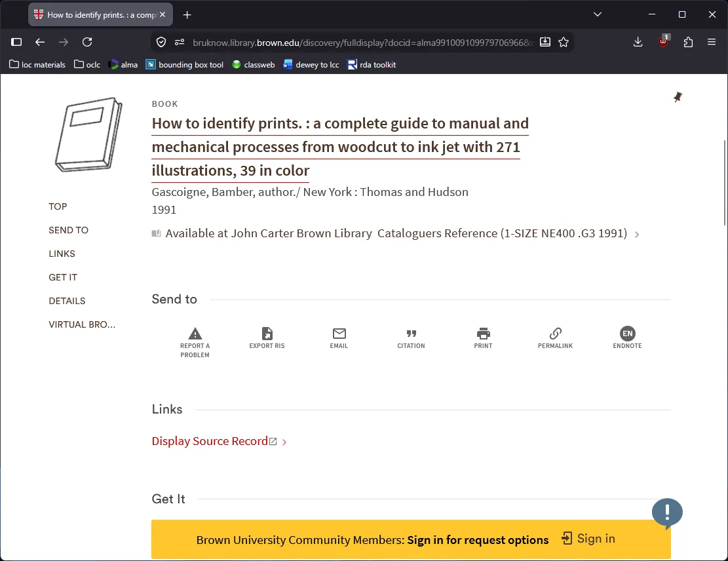
Task: Click the publication year 1991
Action: pyautogui.click(x=164, y=210)
